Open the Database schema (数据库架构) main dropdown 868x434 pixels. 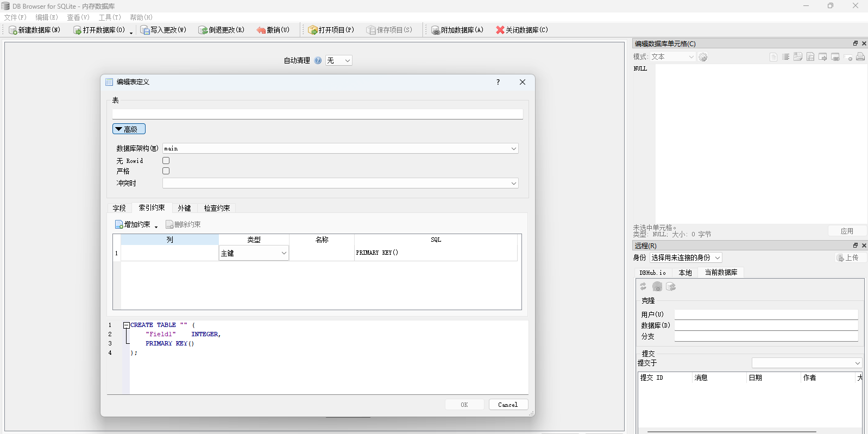pos(341,149)
